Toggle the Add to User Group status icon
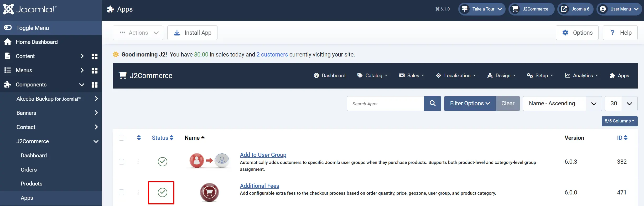This screenshot has height=206, width=644. (x=163, y=162)
